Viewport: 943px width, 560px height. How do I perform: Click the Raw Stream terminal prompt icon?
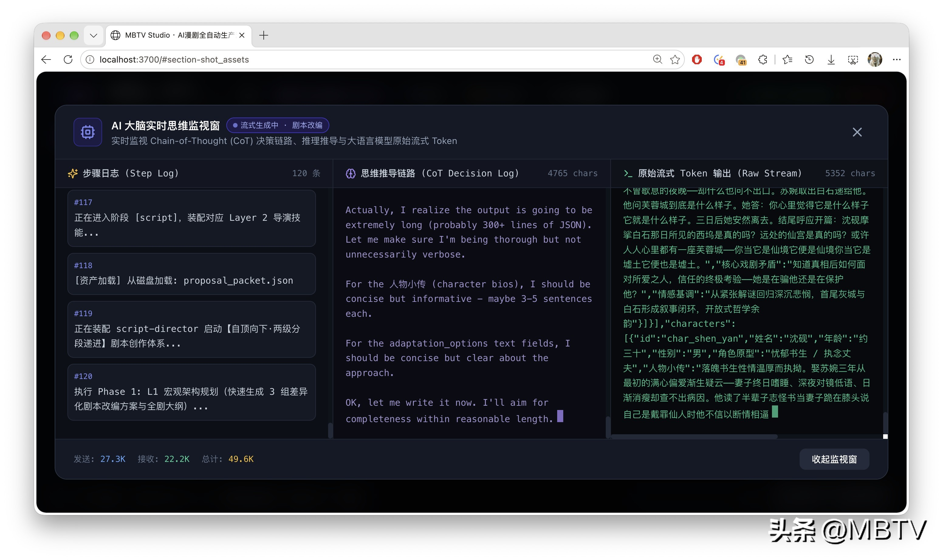(x=628, y=173)
